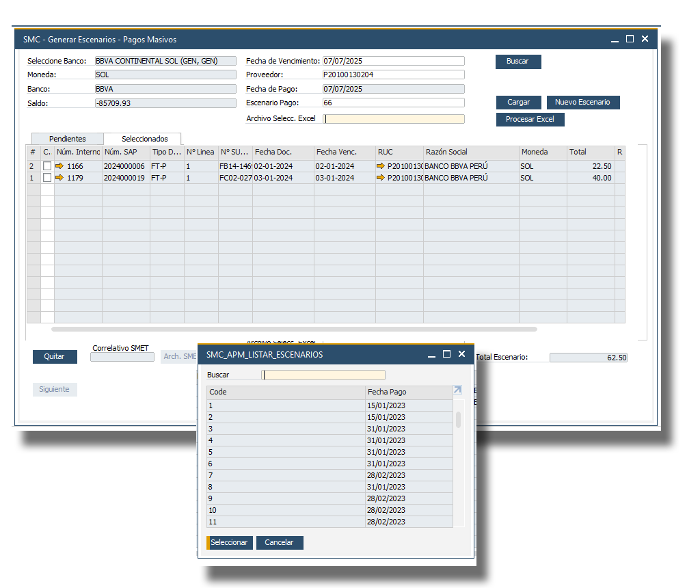700x588 pixels.
Task: Click the expand icon on the scenarios list header
Action: tap(457, 390)
